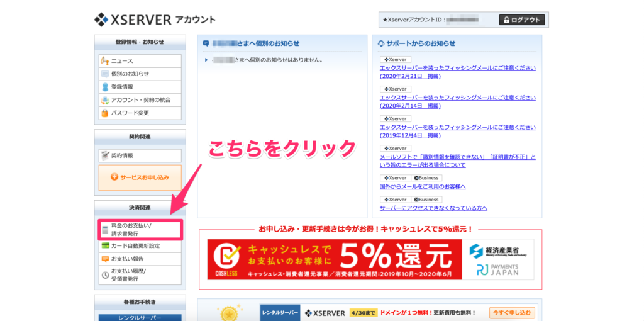
Task: Open カード自動更新設定 menu item
Action: [x=140, y=245]
